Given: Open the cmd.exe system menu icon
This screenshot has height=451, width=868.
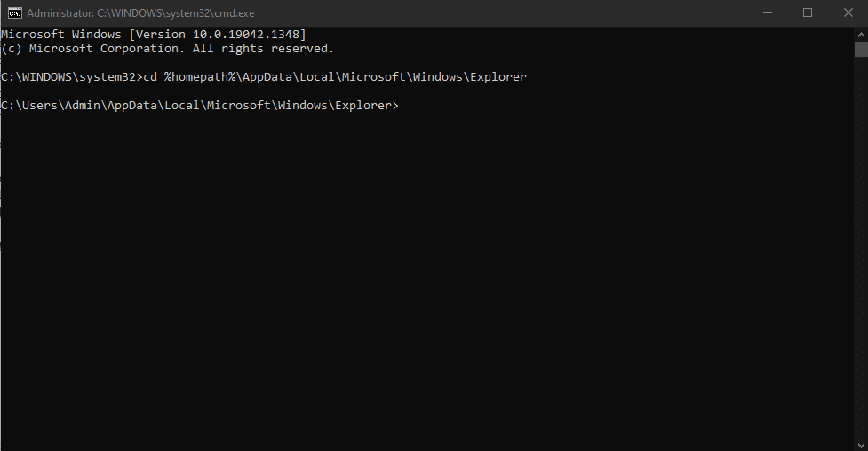Looking at the screenshot, I should coord(14,12).
